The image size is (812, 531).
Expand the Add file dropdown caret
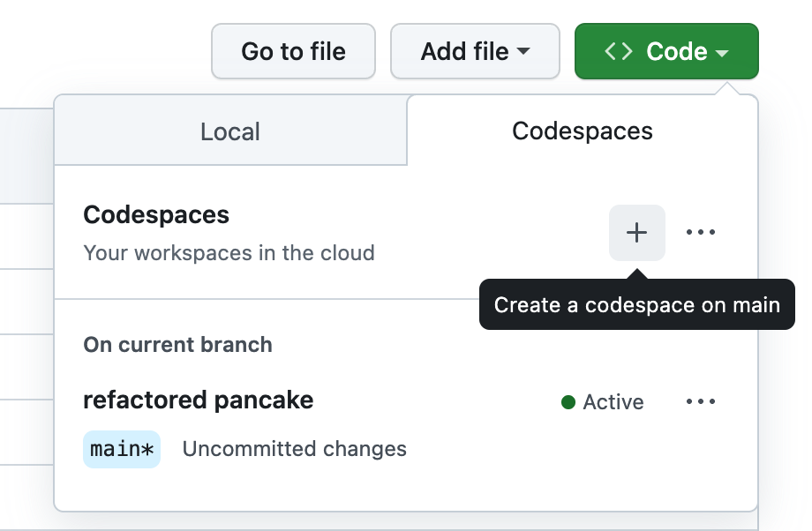pyautogui.click(x=523, y=51)
